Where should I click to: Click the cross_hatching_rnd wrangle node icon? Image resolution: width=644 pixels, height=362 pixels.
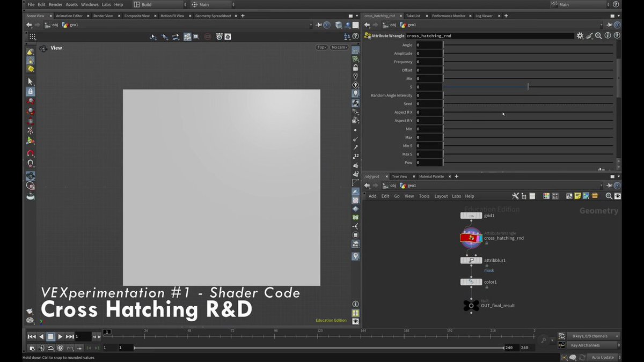(x=471, y=238)
